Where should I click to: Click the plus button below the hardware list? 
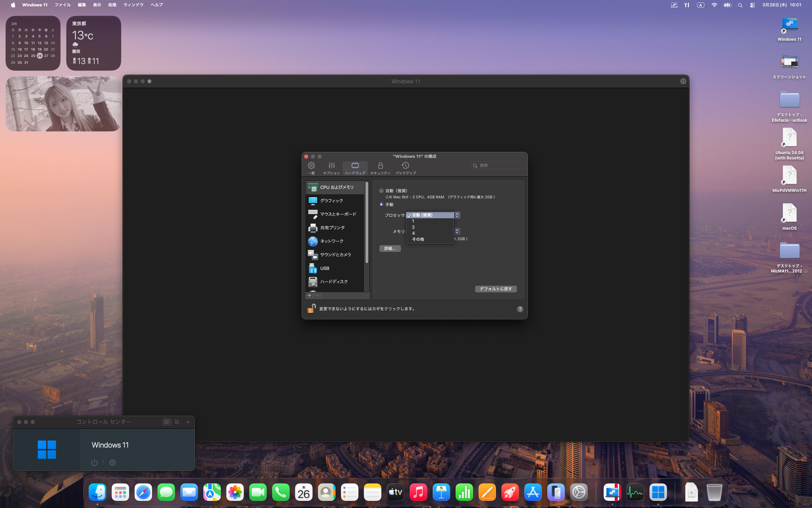(309, 295)
